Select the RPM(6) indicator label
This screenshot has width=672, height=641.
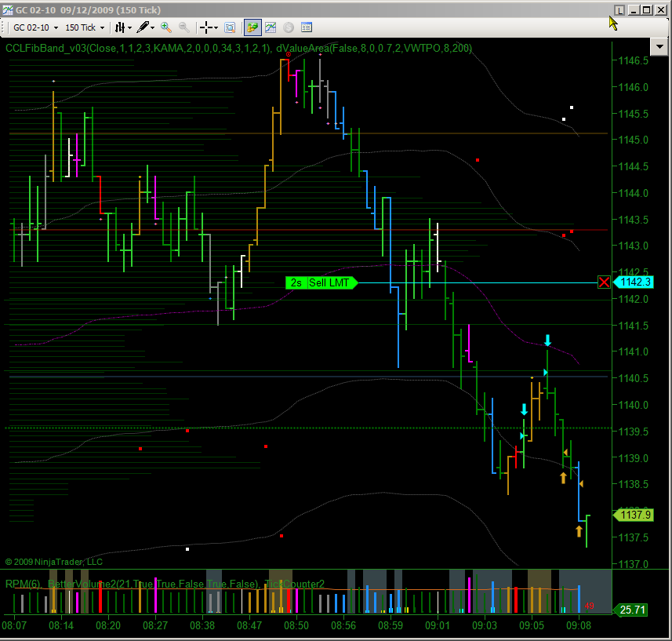click(x=24, y=584)
